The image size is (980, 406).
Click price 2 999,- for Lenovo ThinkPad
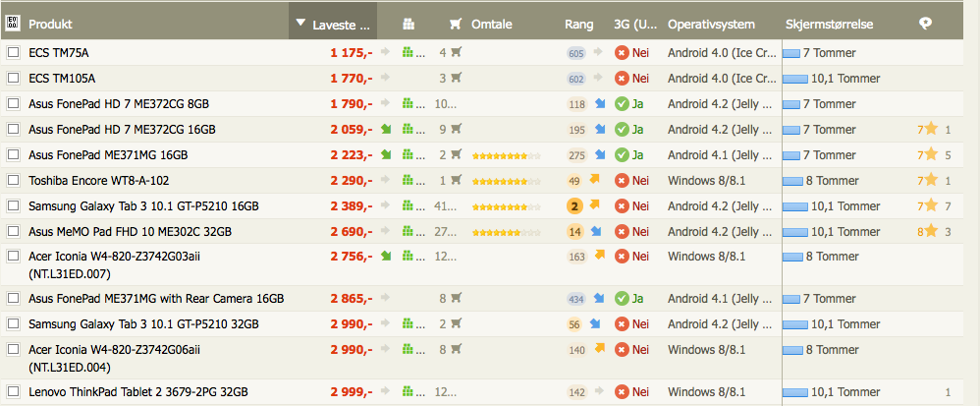[x=352, y=392]
